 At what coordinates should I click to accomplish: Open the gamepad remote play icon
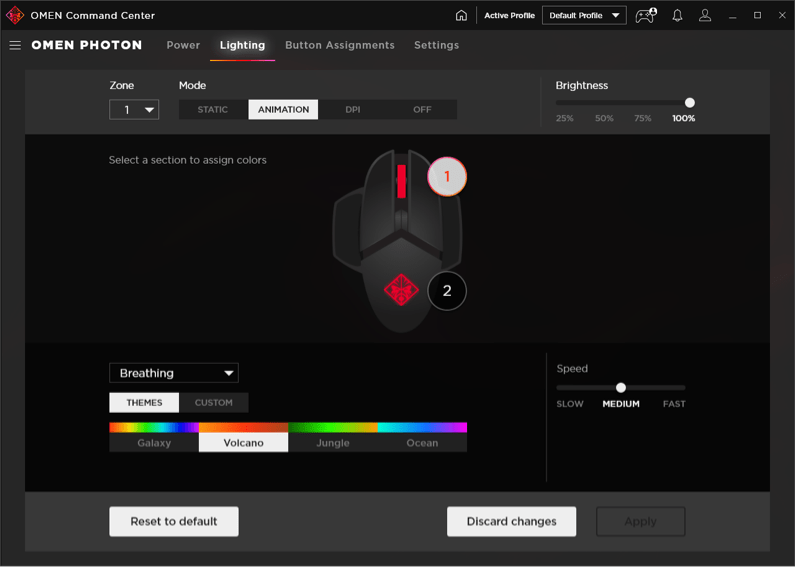click(646, 16)
